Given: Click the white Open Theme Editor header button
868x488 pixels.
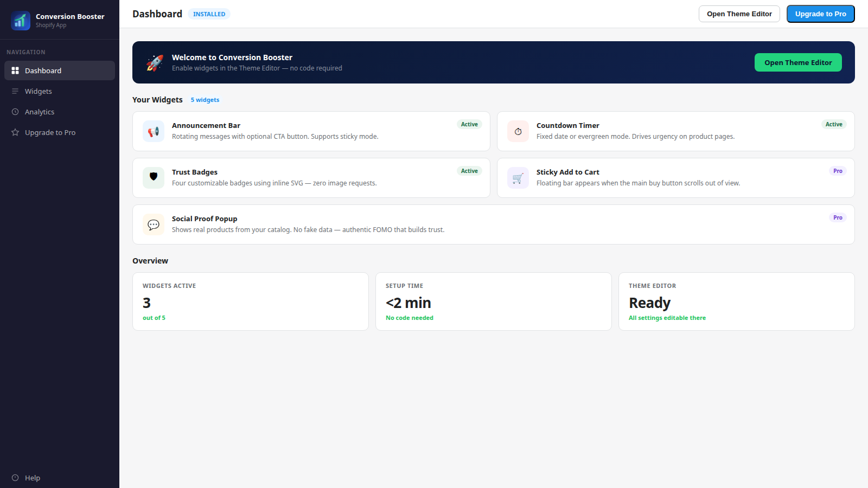Looking at the screenshot, I should [x=739, y=14].
